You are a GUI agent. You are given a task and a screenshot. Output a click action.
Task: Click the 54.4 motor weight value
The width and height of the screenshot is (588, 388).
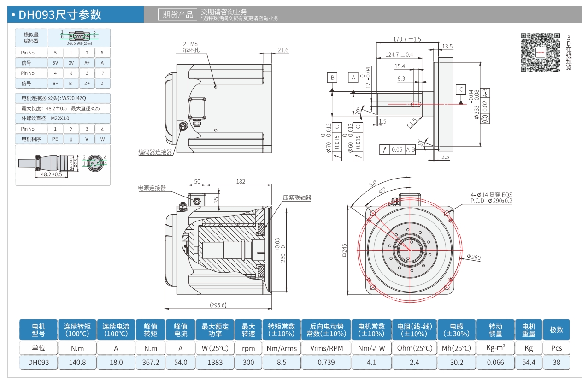[529, 363]
